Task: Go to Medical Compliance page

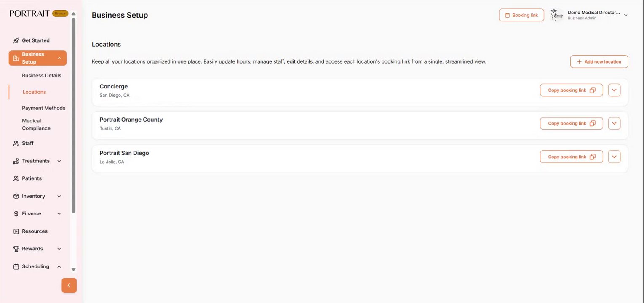Action: (x=36, y=125)
